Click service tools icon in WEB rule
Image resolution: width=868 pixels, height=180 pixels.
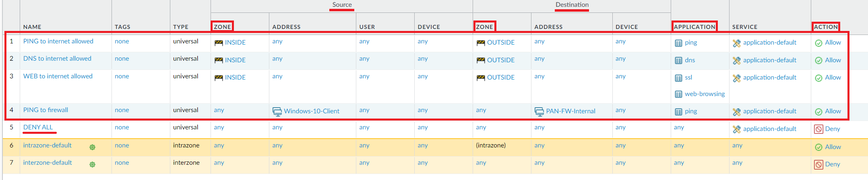[x=737, y=78]
